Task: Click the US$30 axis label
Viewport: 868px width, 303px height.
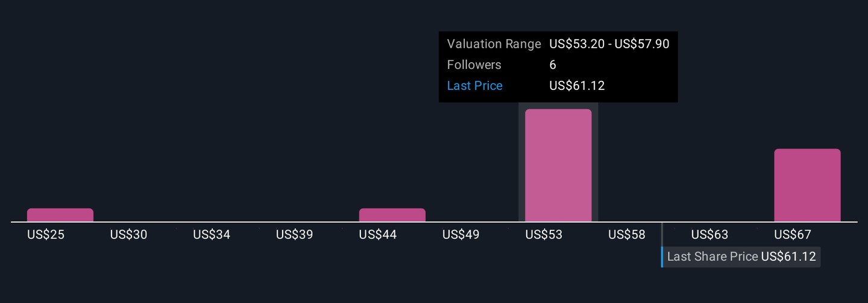Action: tap(128, 235)
